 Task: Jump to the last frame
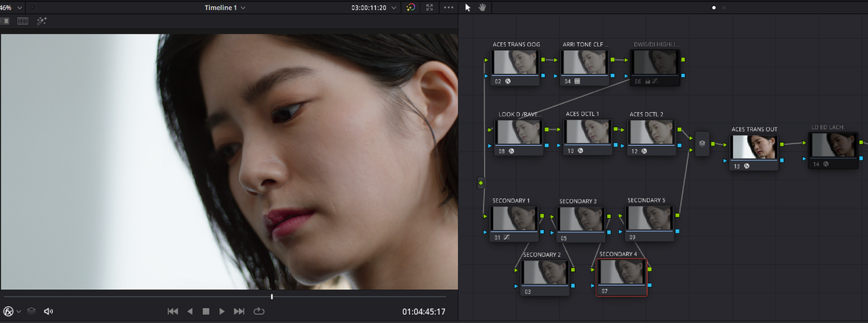(x=239, y=311)
